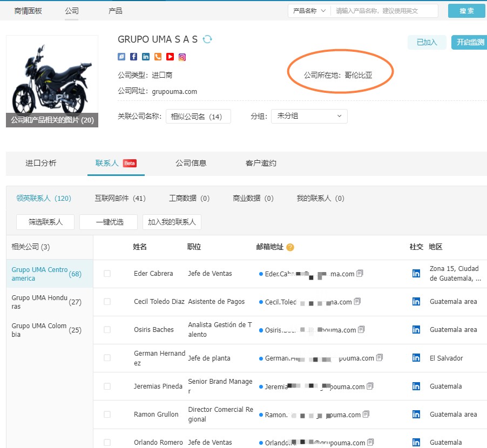The image size is (487, 448).
Task: Copy Ramon Grullon's email address
Action: pos(366,414)
